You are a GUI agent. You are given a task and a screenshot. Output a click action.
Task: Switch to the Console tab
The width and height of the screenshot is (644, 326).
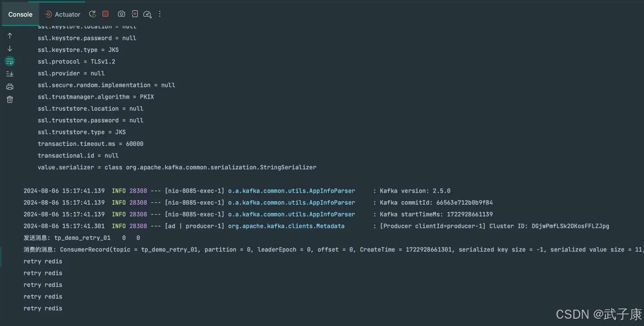(x=20, y=14)
